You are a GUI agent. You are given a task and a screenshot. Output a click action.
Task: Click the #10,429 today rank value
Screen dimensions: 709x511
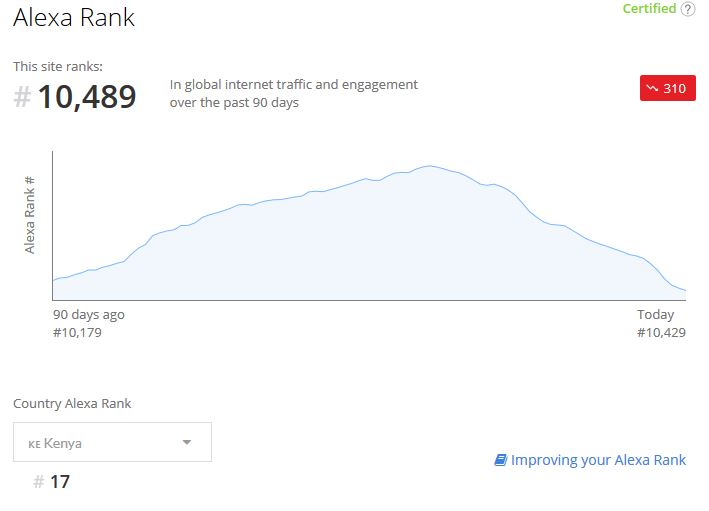click(661, 333)
